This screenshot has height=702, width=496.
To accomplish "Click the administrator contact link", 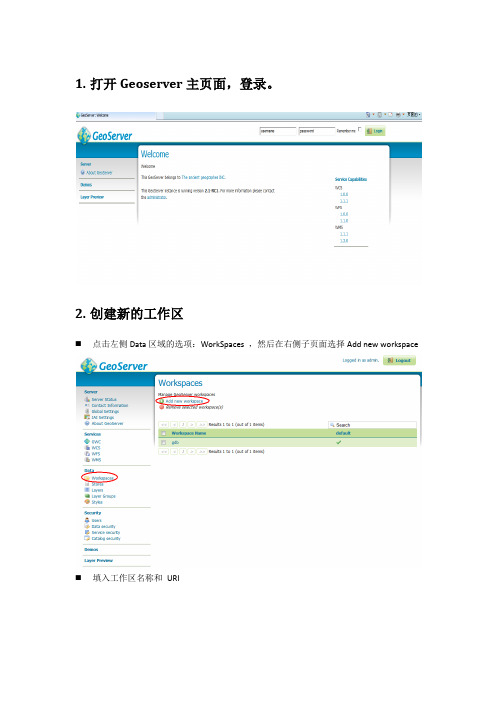I will click(157, 197).
